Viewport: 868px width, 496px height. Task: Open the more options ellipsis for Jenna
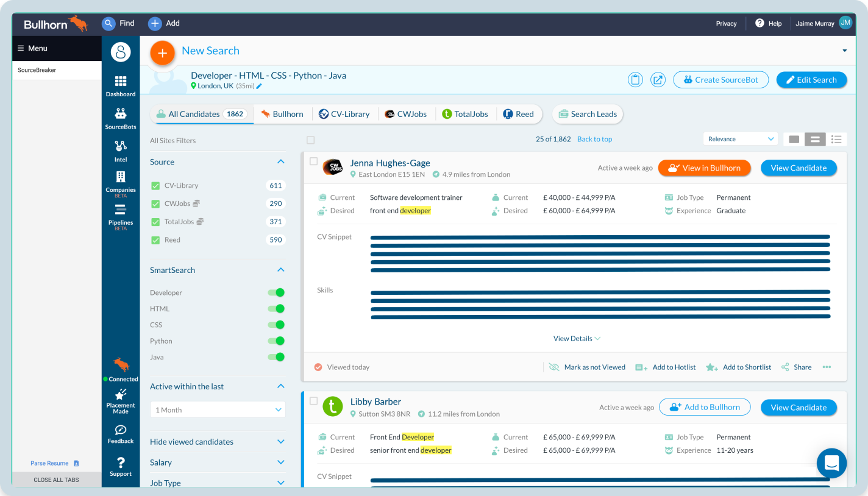coord(827,367)
